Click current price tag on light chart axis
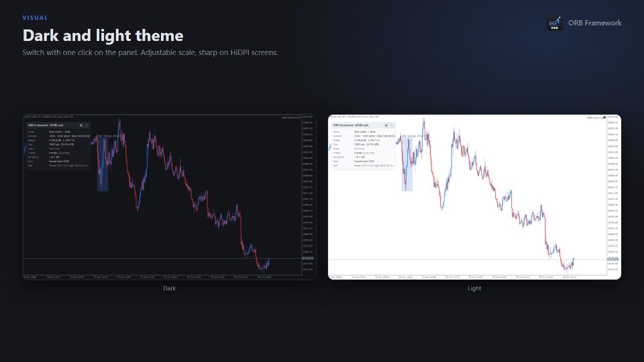 [613, 259]
